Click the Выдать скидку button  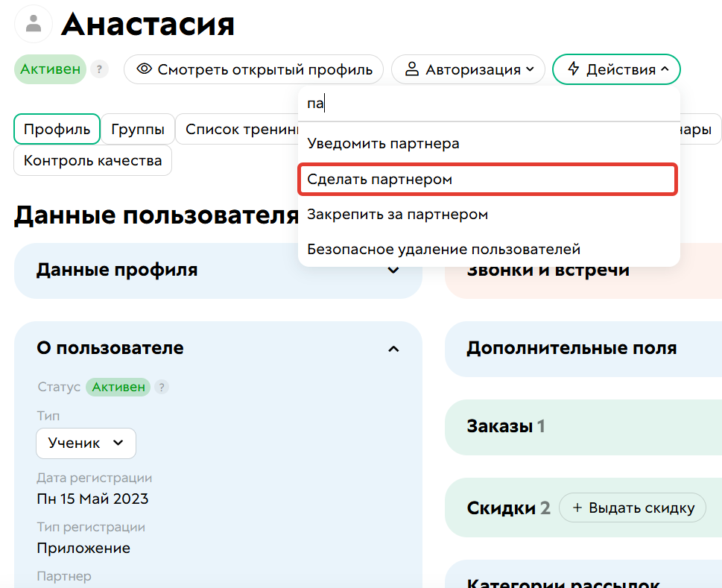(633, 508)
